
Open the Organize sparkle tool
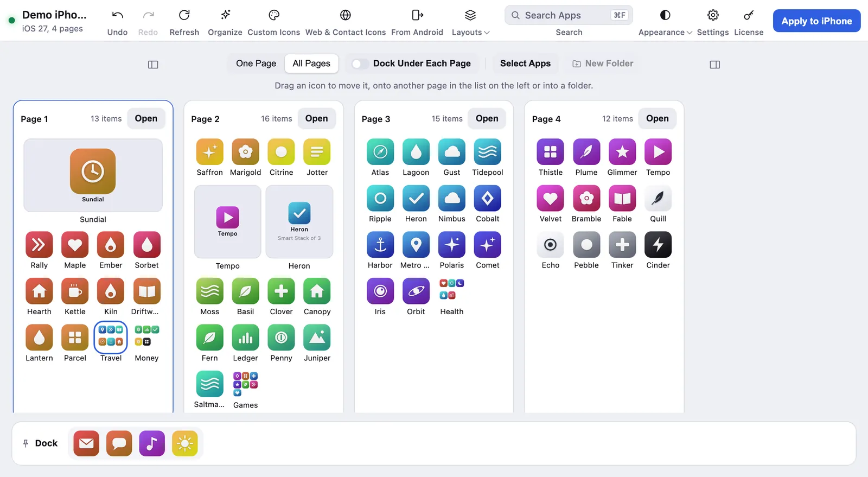coord(225,15)
